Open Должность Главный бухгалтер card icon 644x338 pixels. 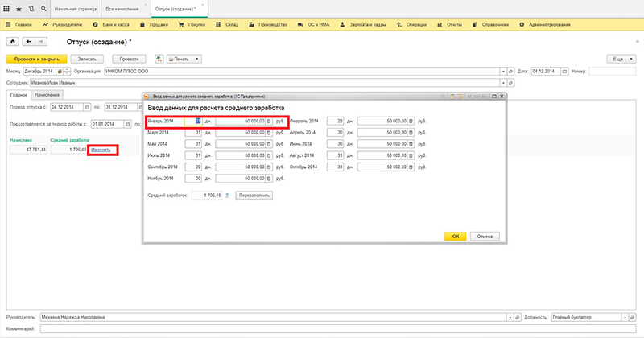tap(632, 317)
